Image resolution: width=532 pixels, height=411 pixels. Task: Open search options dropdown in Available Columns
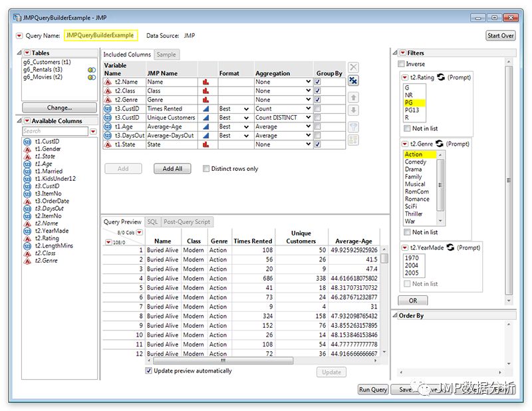coord(93,131)
